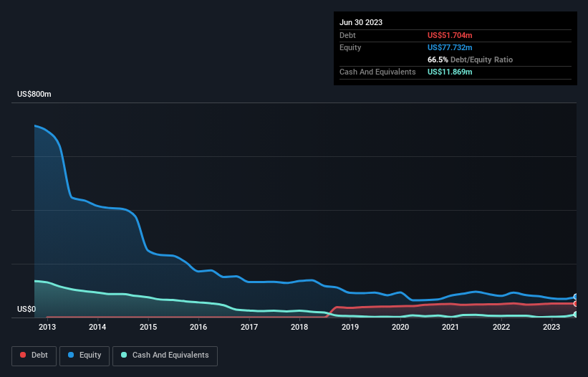Screen dimensions: 588x377
Task: Click the US$0 axis label
Action: point(26,309)
